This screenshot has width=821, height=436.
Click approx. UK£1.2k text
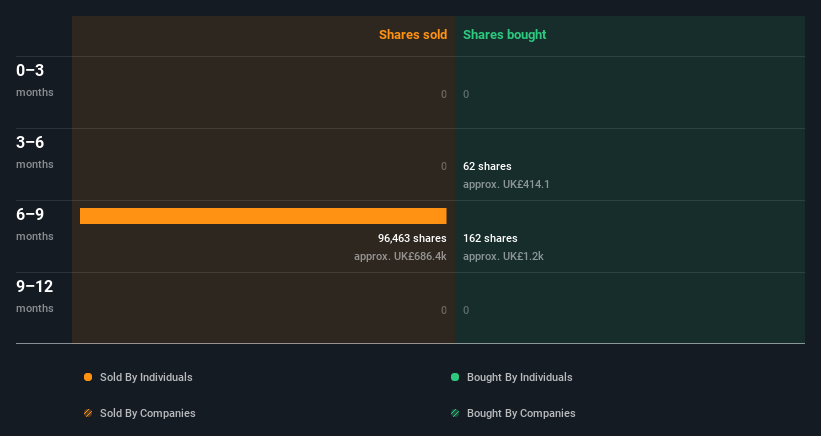coord(503,256)
